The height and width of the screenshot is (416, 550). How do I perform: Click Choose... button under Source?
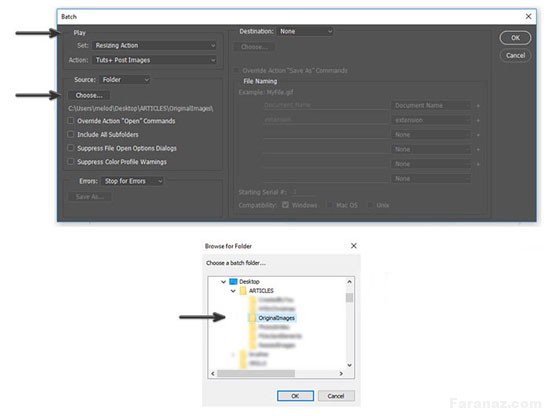click(89, 95)
